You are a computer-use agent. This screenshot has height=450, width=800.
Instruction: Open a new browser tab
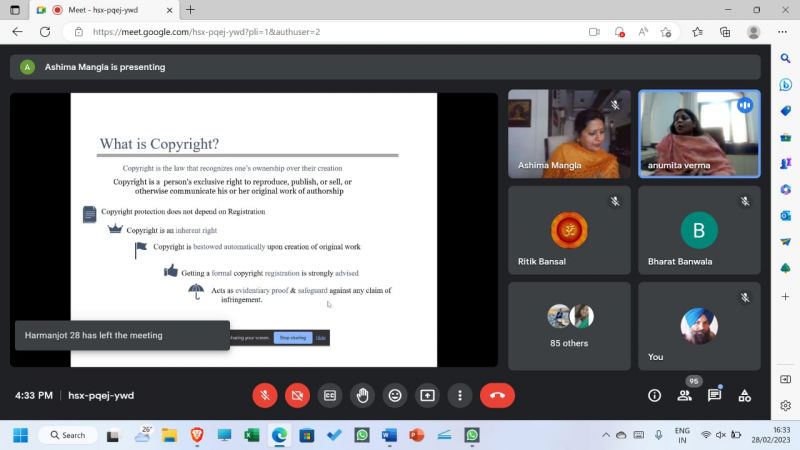pos(190,9)
